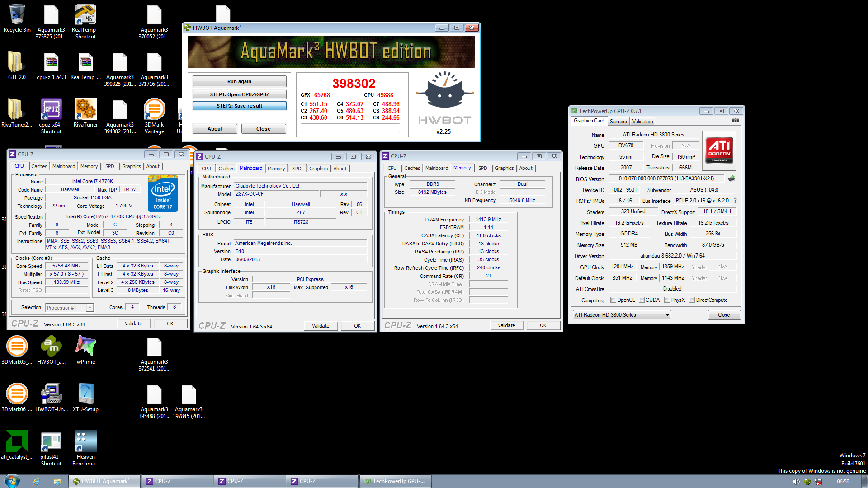
Task: Switch to the Validation tab in GPU-Z
Action: click(642, 122)
